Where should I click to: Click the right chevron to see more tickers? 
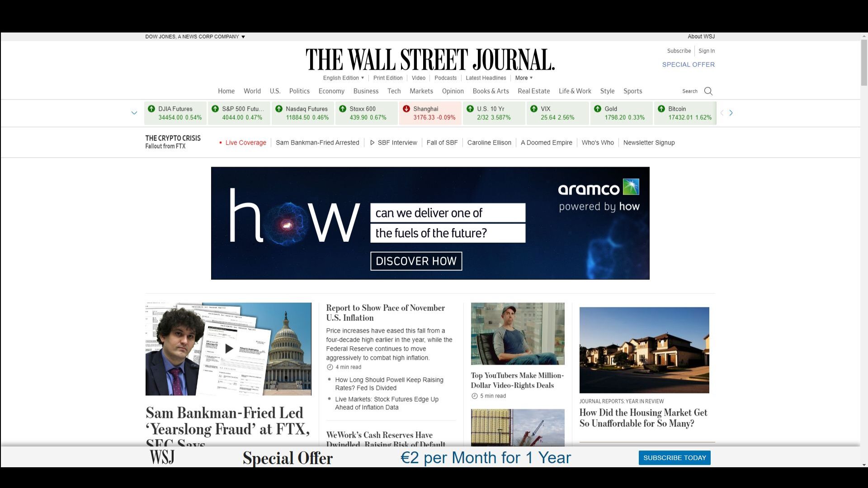point(731,113)
